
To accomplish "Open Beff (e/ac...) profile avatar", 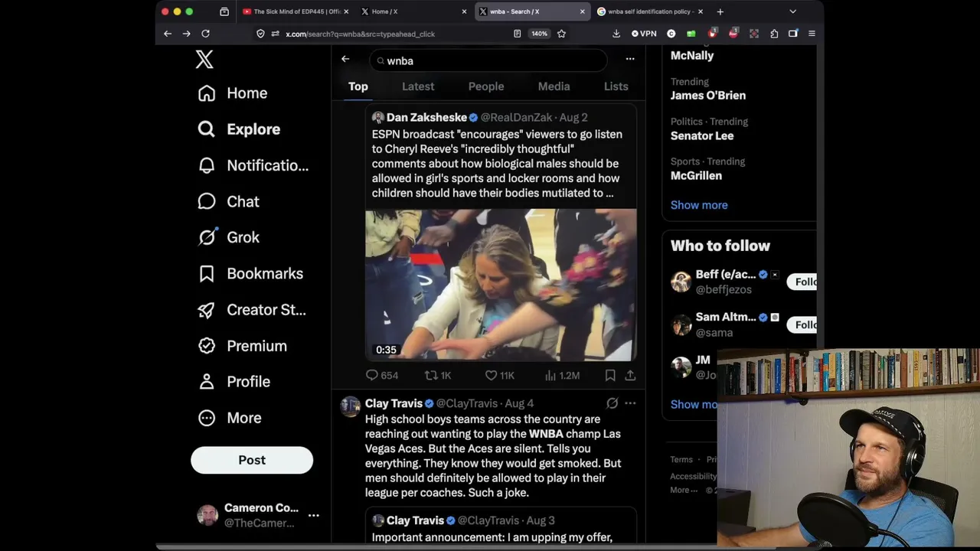I will click(681, 282).
